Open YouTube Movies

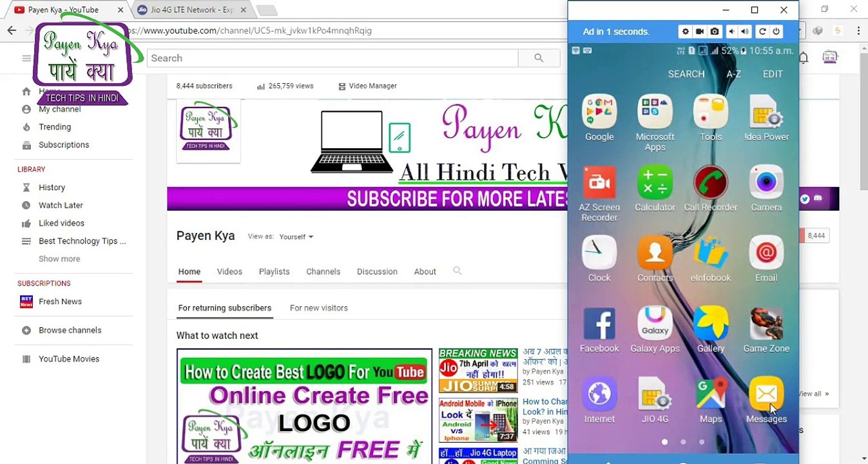[x=69, y=359]
